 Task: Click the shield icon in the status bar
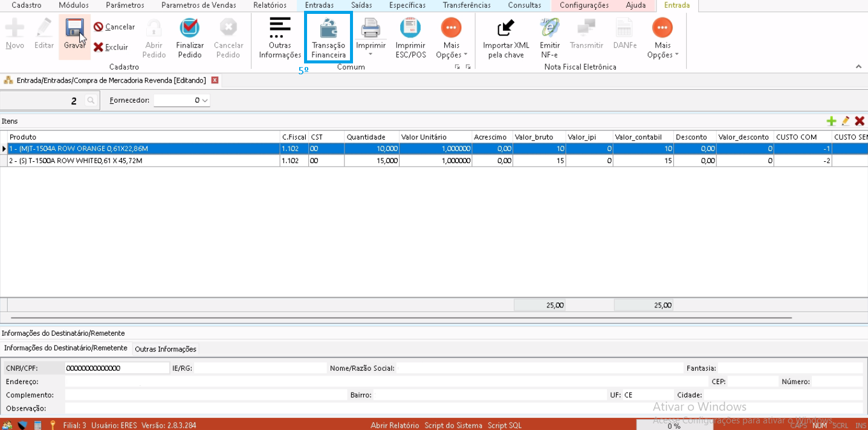[22, 425]
